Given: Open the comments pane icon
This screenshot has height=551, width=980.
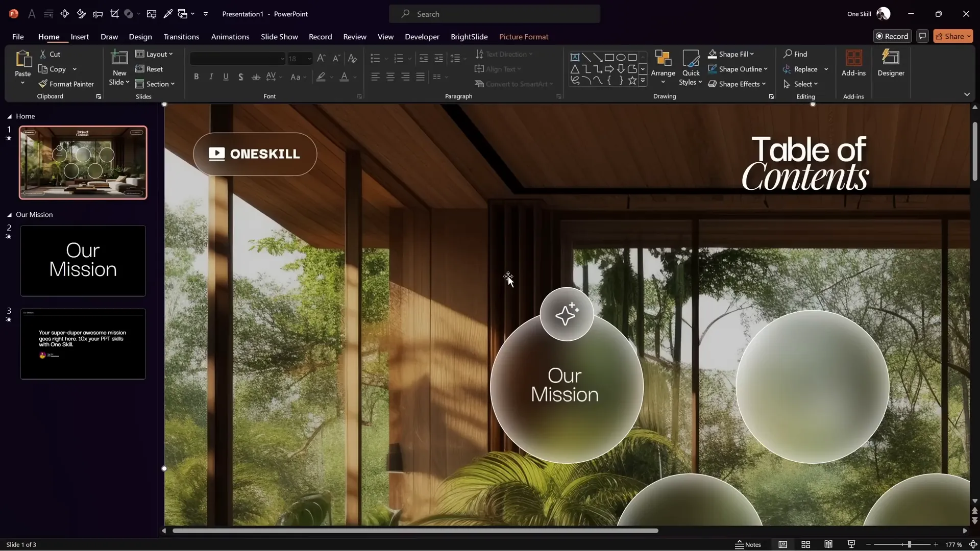Looking at the screenshot, I should (922, 36).
